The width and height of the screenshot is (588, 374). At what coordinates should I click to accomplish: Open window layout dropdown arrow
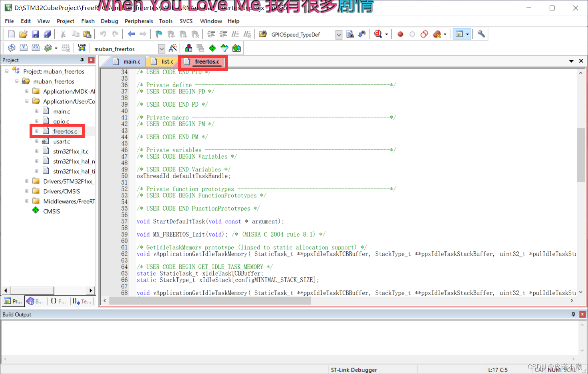click(467, 34)
